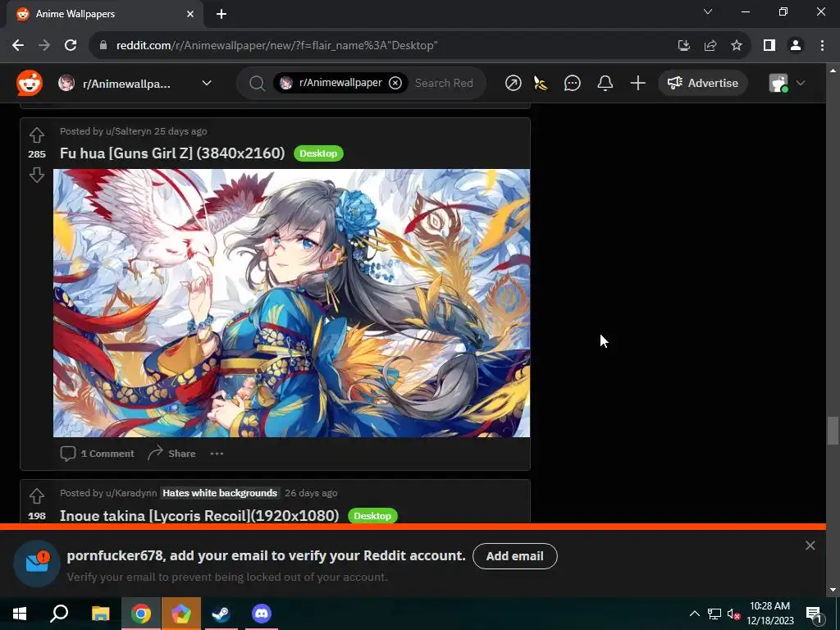Open the Fu hua [Guns Girl Z] post title
840x630 pixels.
172,153
